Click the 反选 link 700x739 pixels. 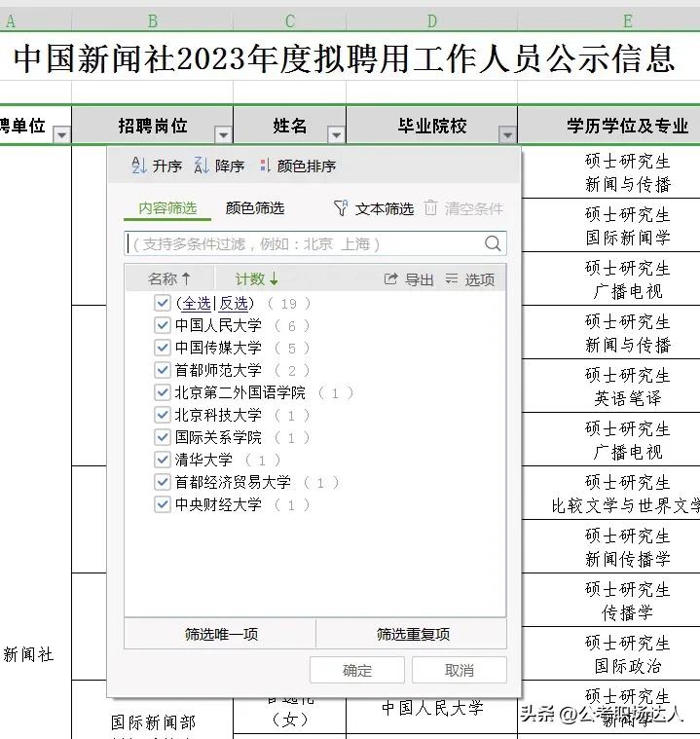coord(234,303)
